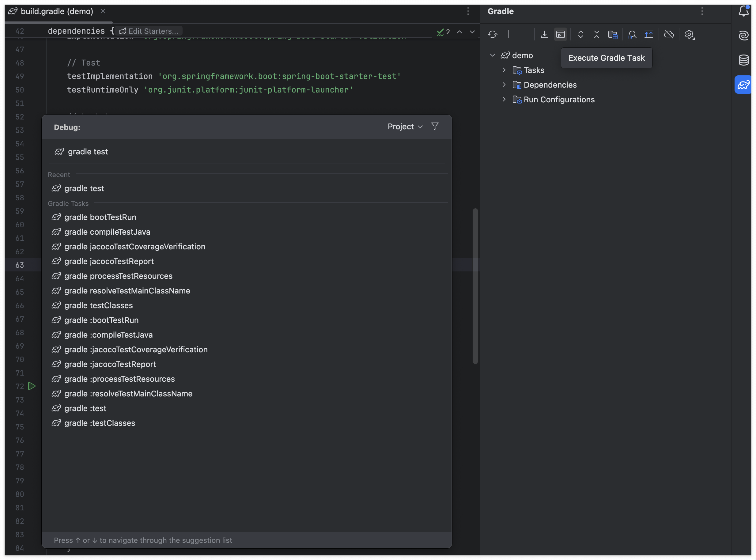Click the Execute Gradle Task icon

[x=560, y=34]
